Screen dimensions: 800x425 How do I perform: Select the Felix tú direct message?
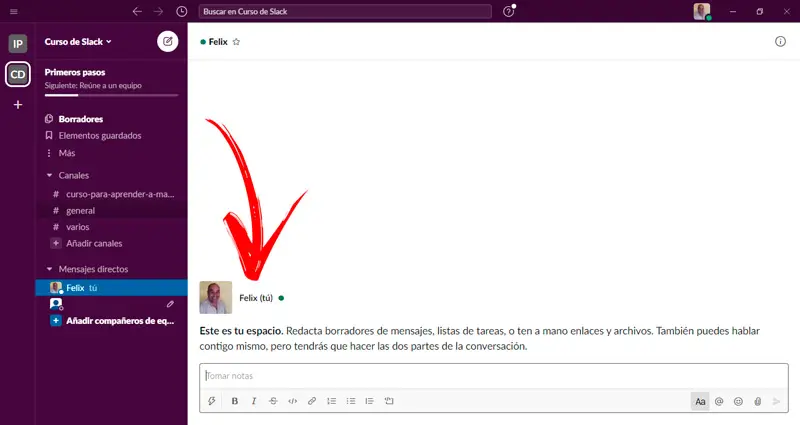click(111, 288)
